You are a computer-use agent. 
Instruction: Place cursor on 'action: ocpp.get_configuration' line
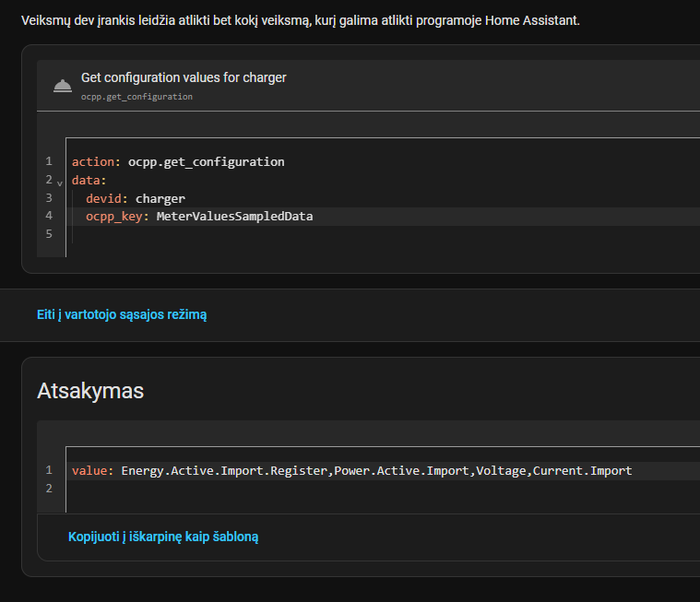(x=178, y=161)
